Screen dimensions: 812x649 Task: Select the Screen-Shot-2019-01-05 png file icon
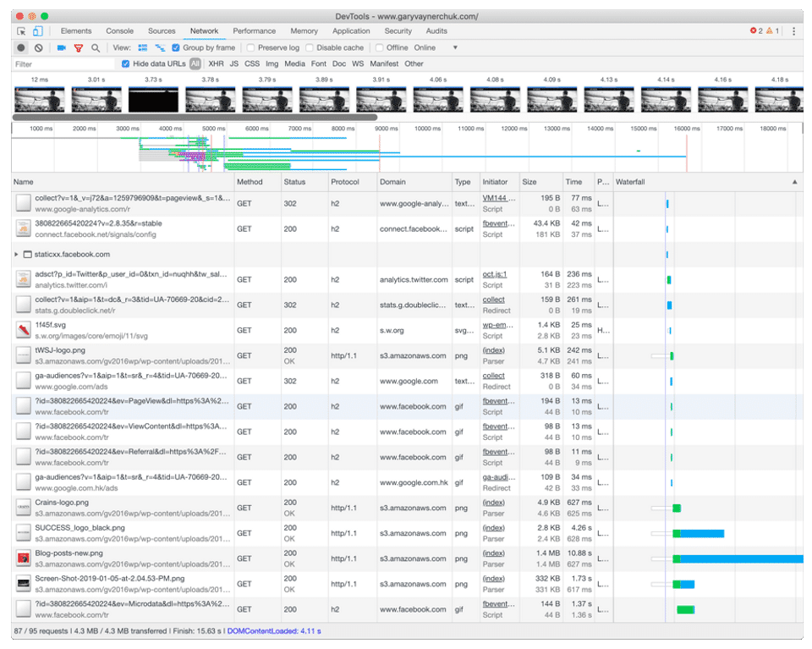coord(23,584)
